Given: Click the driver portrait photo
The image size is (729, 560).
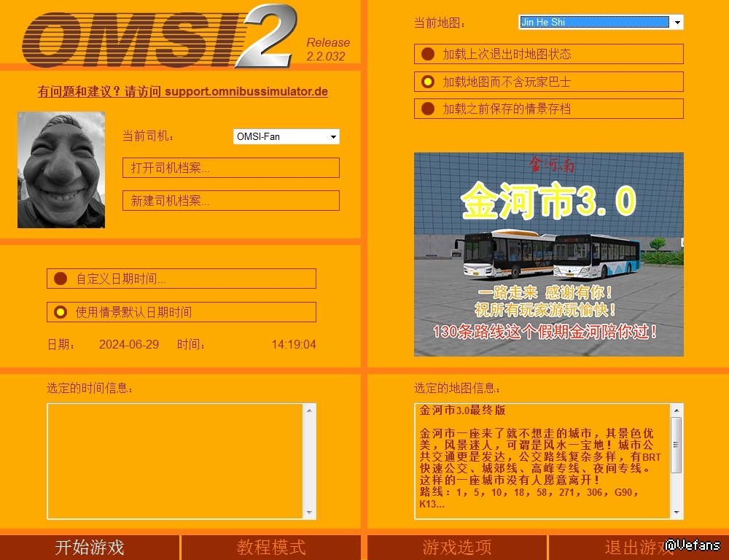Looking at the screenshot, I should tap(61, 170).
